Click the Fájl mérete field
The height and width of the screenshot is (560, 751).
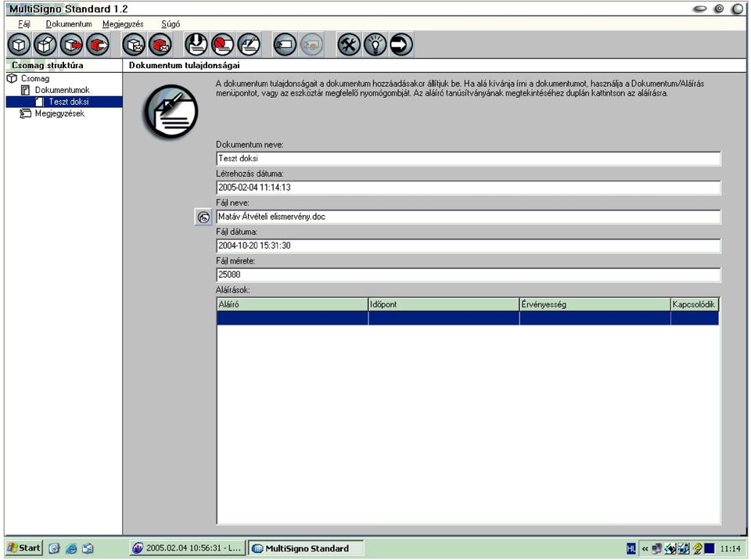(469, 275)
